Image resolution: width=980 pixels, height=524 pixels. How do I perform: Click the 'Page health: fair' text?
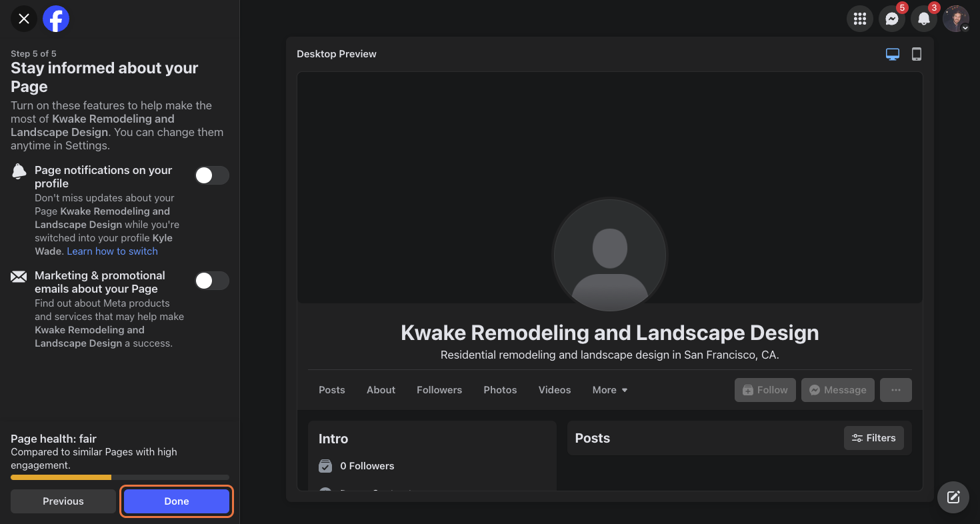click(53, 439)
